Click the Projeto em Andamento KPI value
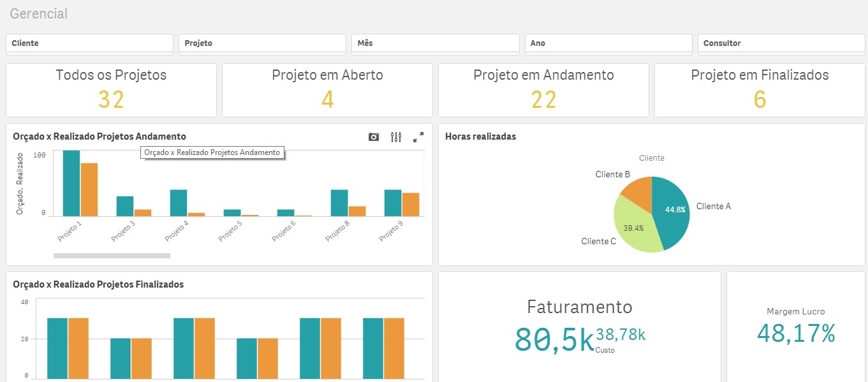Screen dimensions: 868x382 click(543, 99)
